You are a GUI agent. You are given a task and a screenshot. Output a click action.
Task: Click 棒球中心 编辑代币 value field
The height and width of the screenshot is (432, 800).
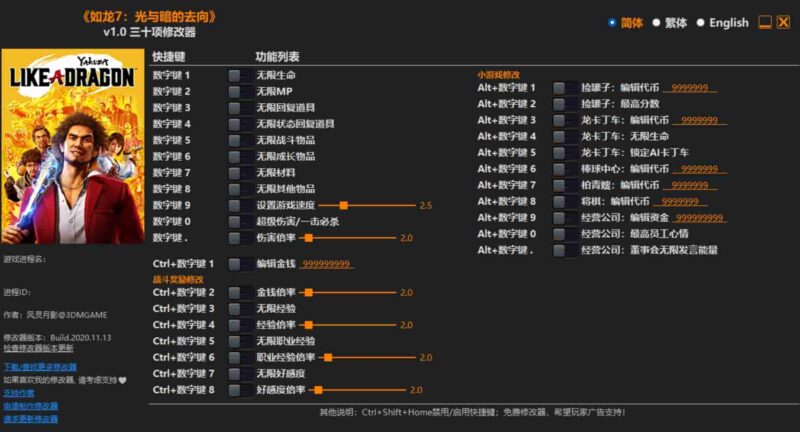pyautogui.click(x=699, y=169)
